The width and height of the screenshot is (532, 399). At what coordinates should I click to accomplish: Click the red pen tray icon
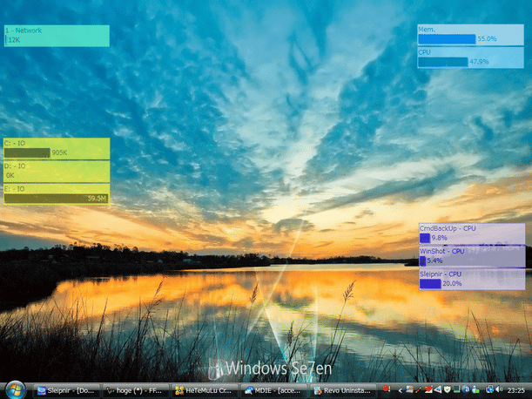coord(418,389)
